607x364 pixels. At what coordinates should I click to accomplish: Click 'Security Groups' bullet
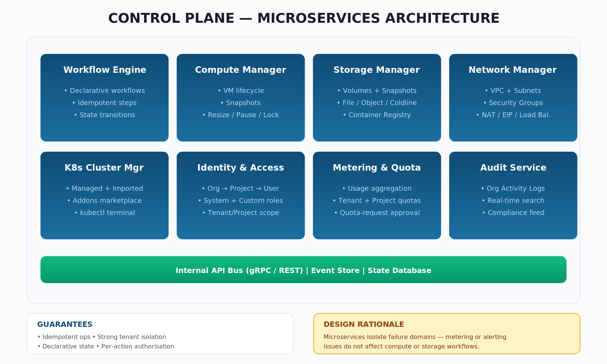tap(513, 103)
